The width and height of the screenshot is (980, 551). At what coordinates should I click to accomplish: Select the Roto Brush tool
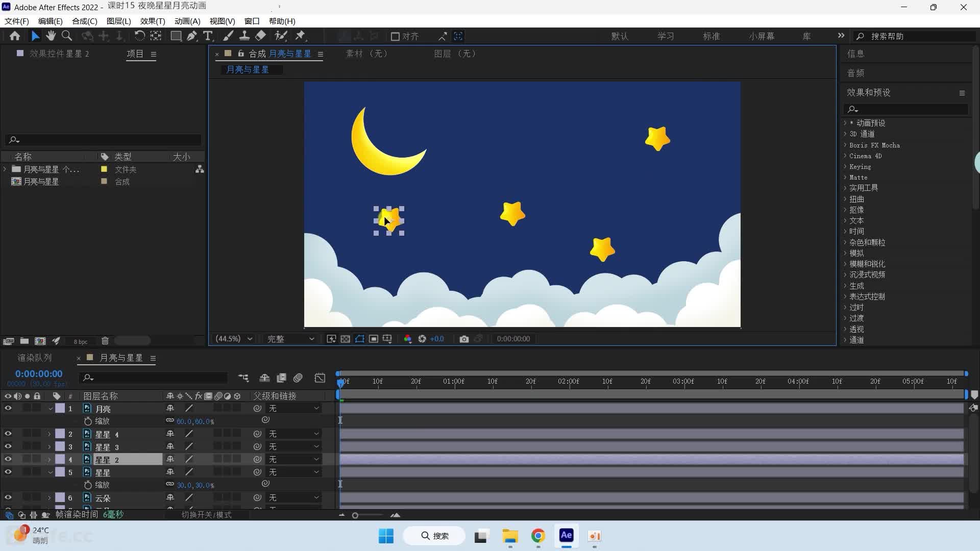point(281,36)
